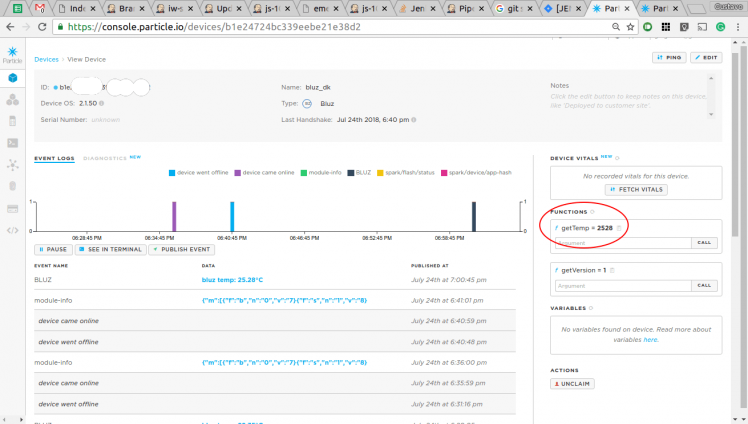Open the code brackets icon in sidebar
This screenshot has height=424, width=748.
point(13,230)
